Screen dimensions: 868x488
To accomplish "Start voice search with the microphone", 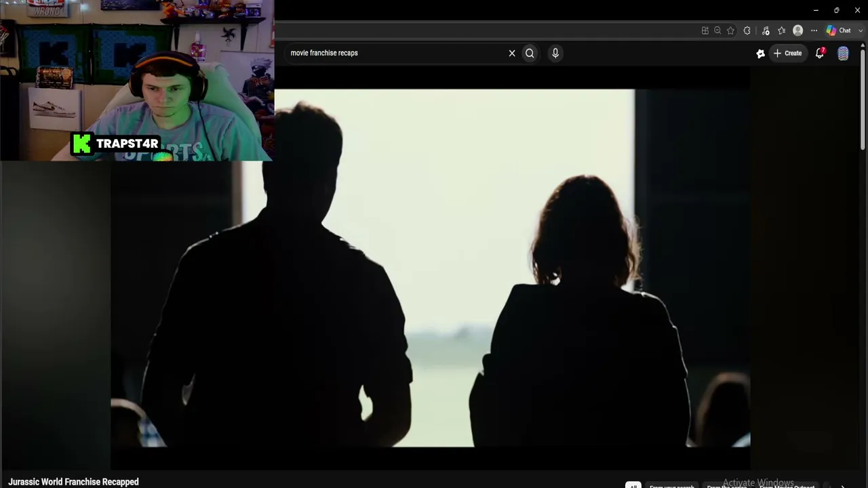I will click(x=555, y=53).
